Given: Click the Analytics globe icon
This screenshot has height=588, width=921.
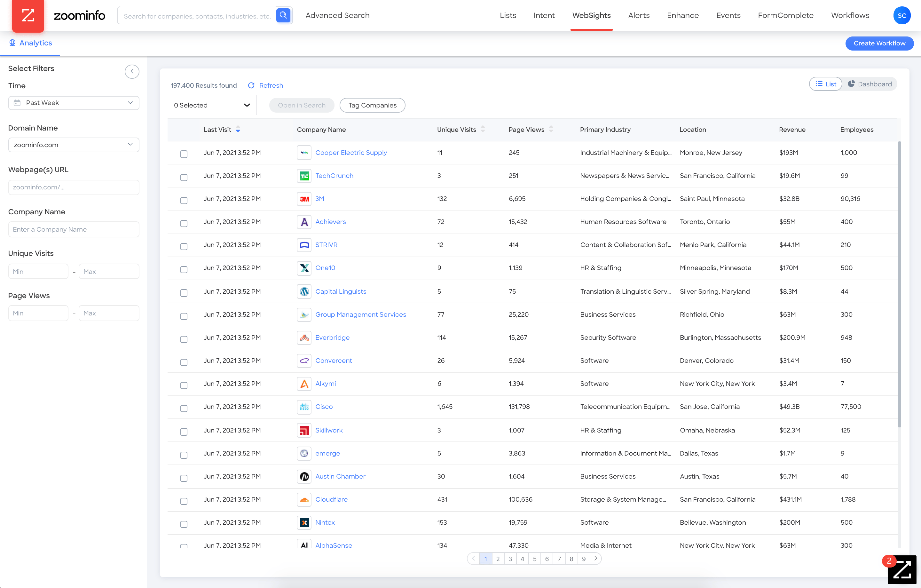Looking at the screenshot, I should 12,42.
